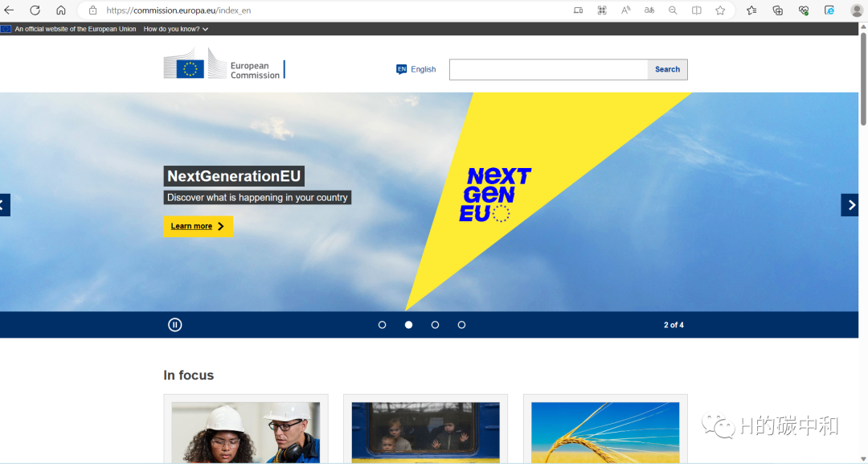The width and height of the screenshot is (868, 464).
Task: Click the Internet Explorer mode icon
Action: (x=829, y=10)
